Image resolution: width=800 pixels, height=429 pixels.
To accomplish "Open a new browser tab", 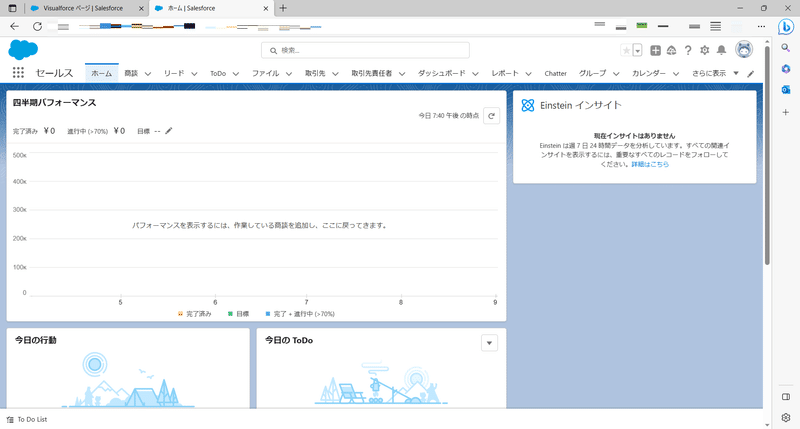I will click(x=283, y=8).
